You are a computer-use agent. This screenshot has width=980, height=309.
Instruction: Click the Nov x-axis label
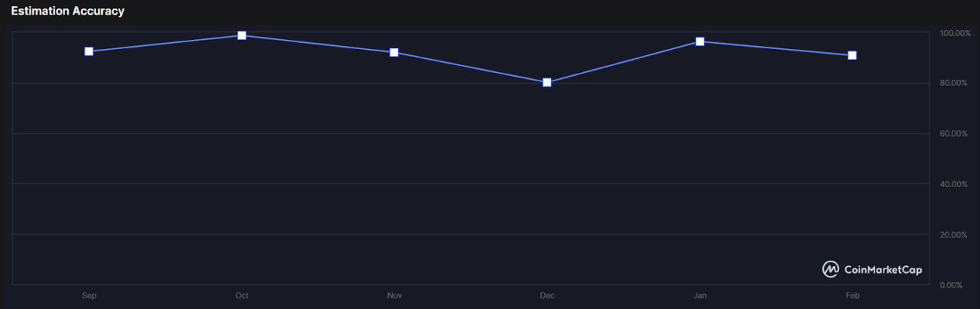tap(394, 295)
